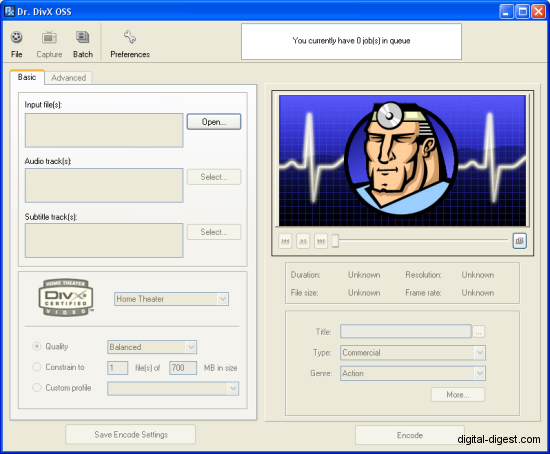
Task: Click the fast-forward button under preview
Action: [321, 241]
